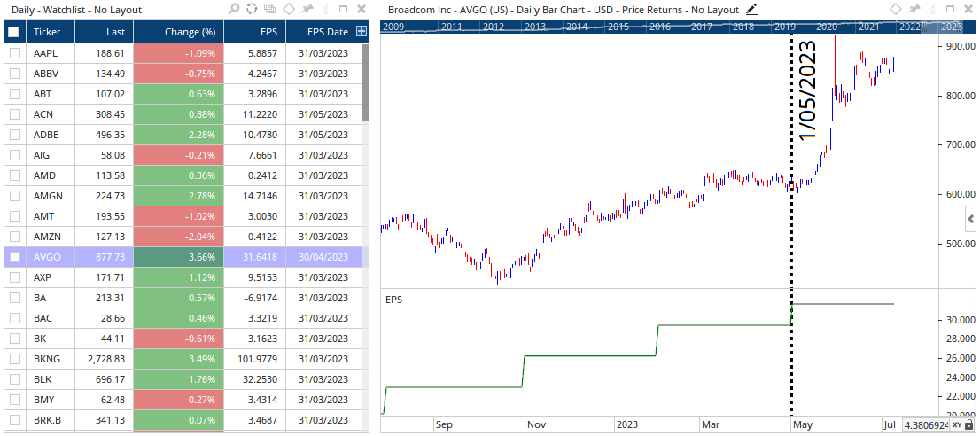Click the Watchlist vertical scrollbar thumb

click(x=365, y=82)
